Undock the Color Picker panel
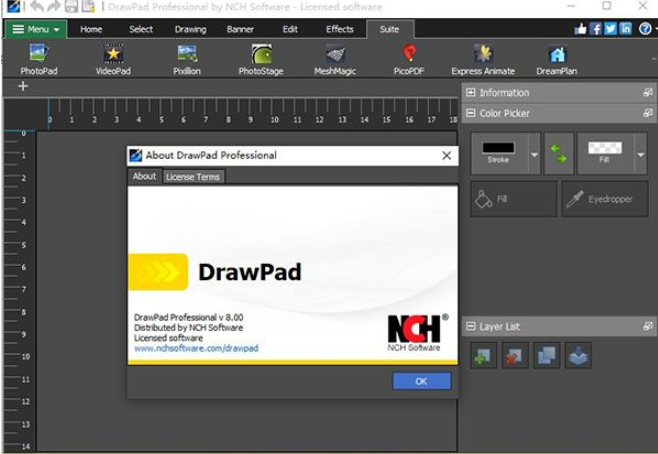Screen dimensions: 658x454 point(648,113)
